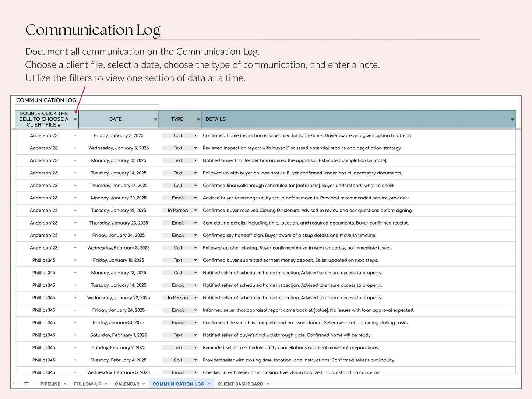Select date cell Sunday, February 2, 2025
Image resolution: width=532 pixels, height=399 pixels.
coord(119,347)
